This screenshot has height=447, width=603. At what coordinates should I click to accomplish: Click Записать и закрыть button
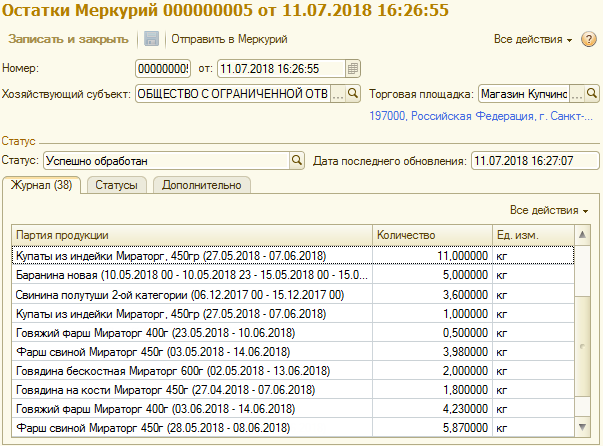tap(68, 39)
